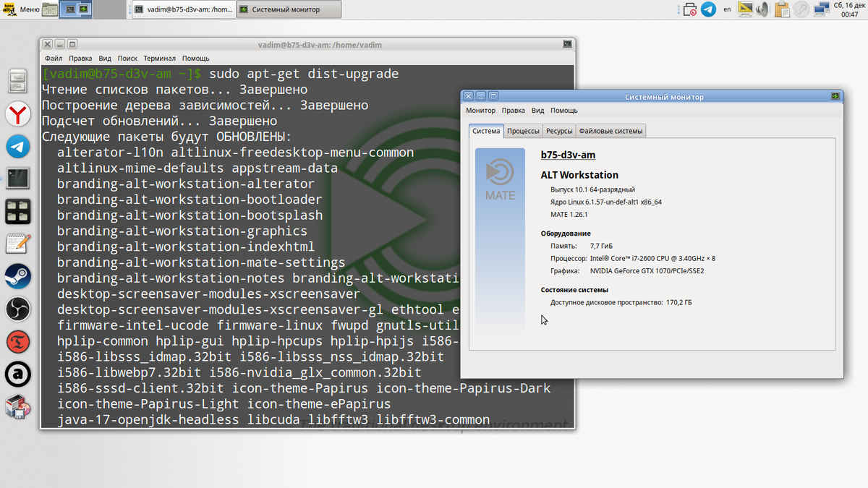Click 'sudo apt-get dist-upgrade' command text
The image size is (868, 488).
(304, 74)
